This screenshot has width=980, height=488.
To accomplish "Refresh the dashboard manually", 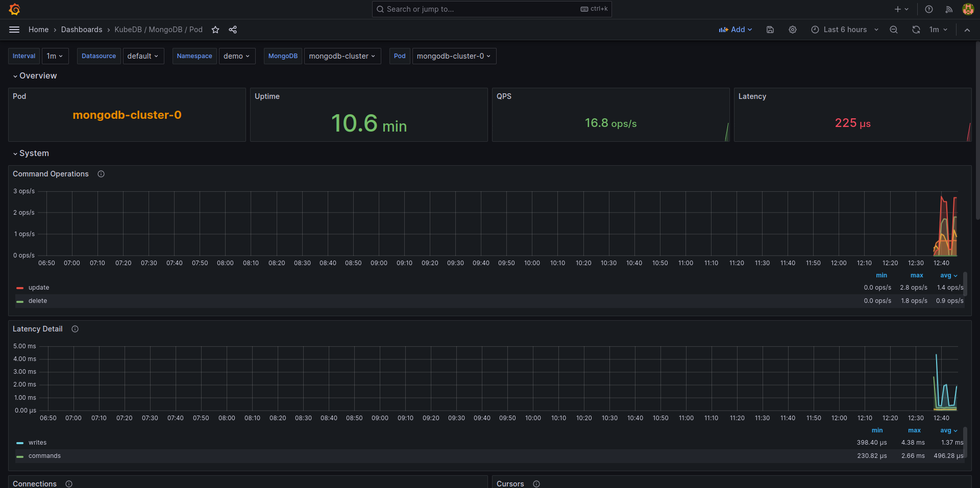I will [x=916, y=30].
